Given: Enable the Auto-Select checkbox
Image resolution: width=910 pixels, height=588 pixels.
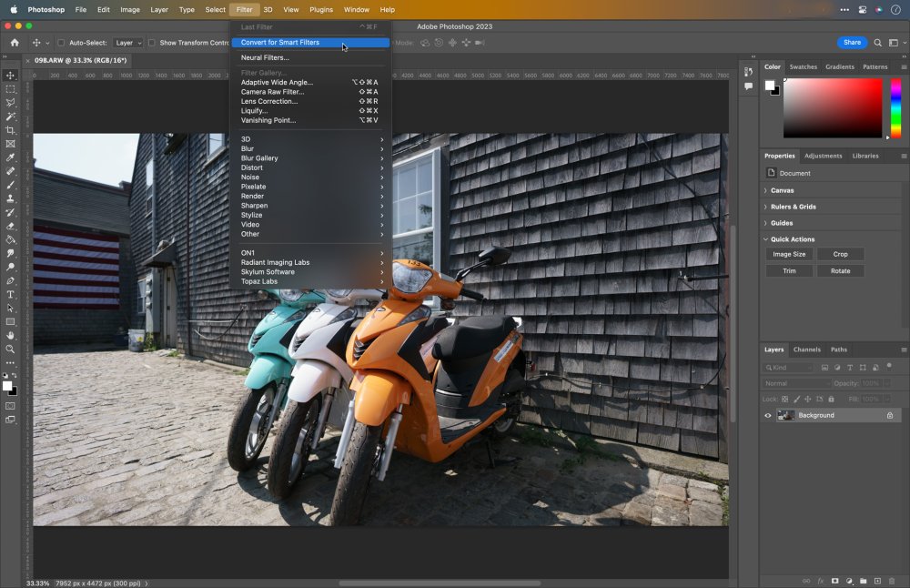Looking at the screenshot, I should [61, 43].
